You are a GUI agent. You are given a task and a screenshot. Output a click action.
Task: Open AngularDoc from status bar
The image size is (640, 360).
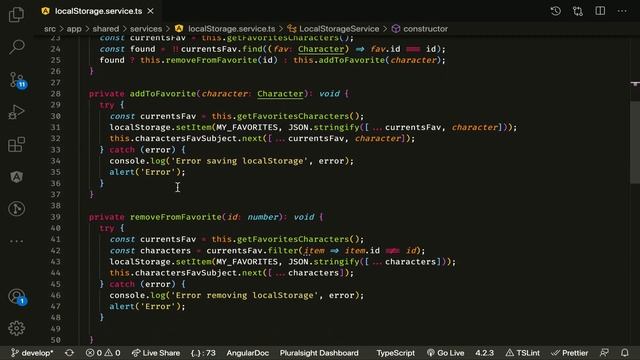pos(247,353)
